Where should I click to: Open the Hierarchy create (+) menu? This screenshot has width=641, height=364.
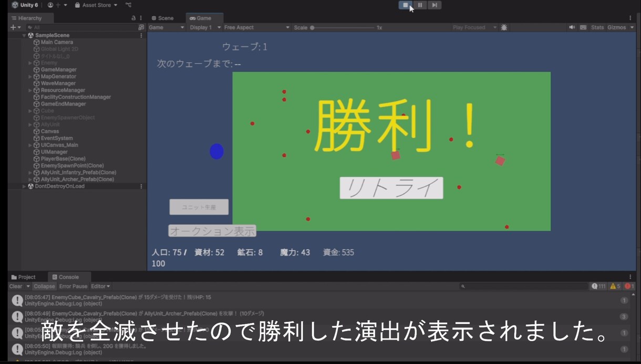coord(15,27)
